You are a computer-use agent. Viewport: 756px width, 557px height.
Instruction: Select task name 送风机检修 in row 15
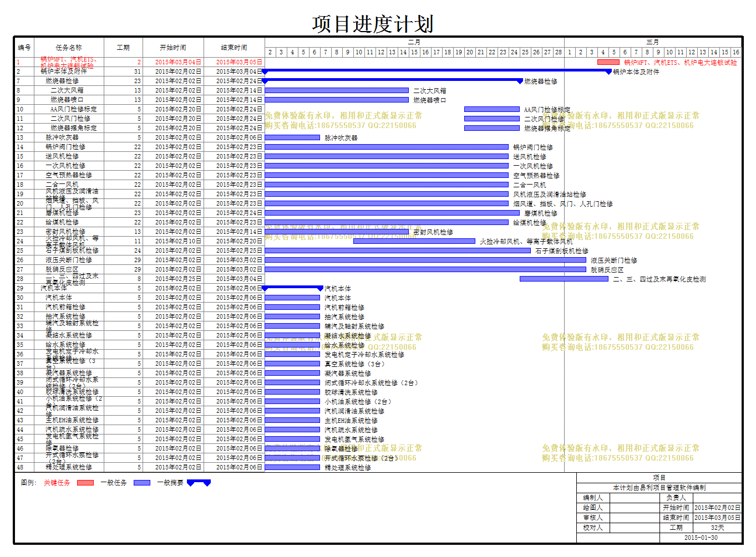point(62,156)
